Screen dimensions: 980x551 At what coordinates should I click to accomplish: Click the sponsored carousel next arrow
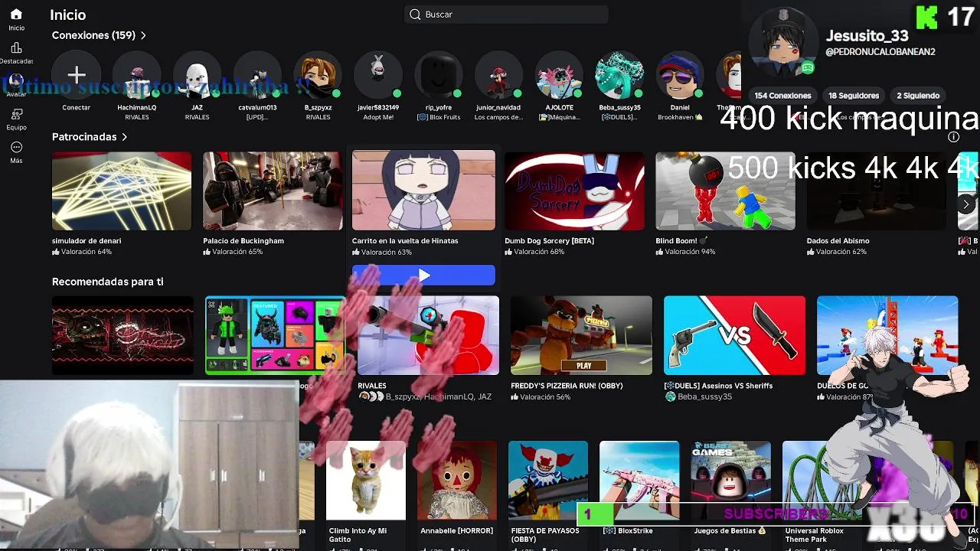point(966,204)
